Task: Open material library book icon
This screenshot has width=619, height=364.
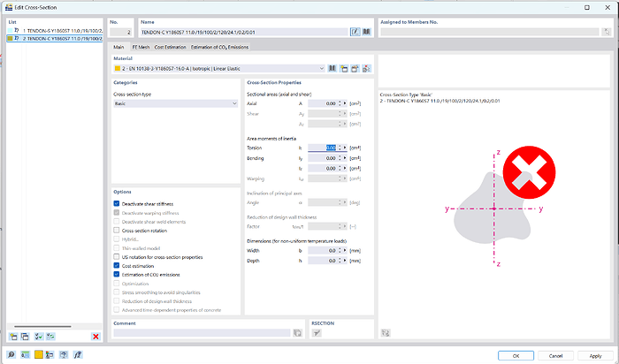Action: [332, 69]
